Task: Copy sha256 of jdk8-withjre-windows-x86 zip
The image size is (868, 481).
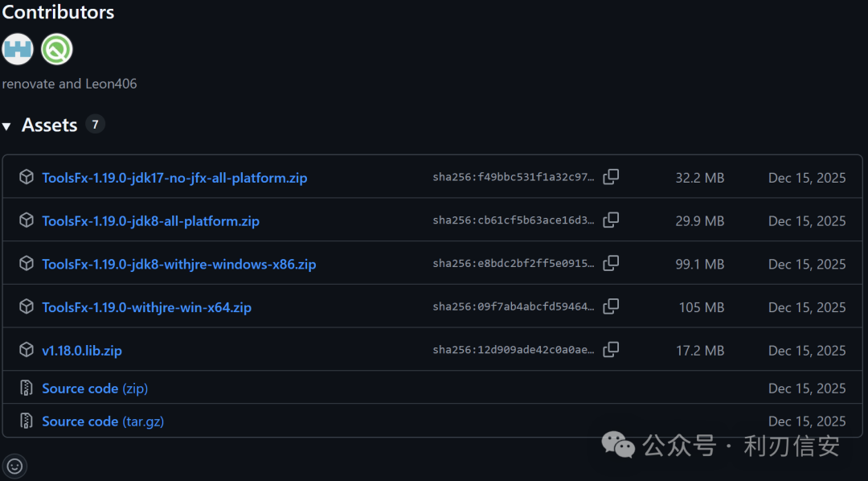Action: coord(611,264)
